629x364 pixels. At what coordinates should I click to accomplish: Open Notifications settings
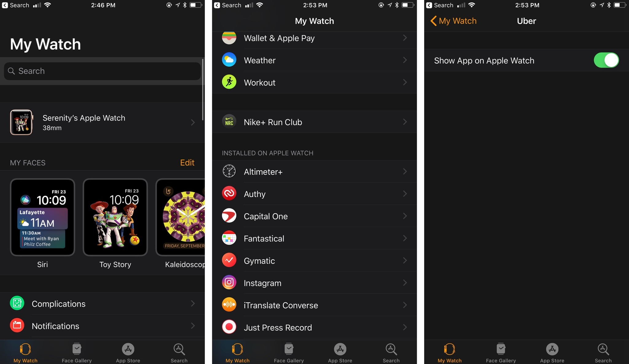(102, 326)
